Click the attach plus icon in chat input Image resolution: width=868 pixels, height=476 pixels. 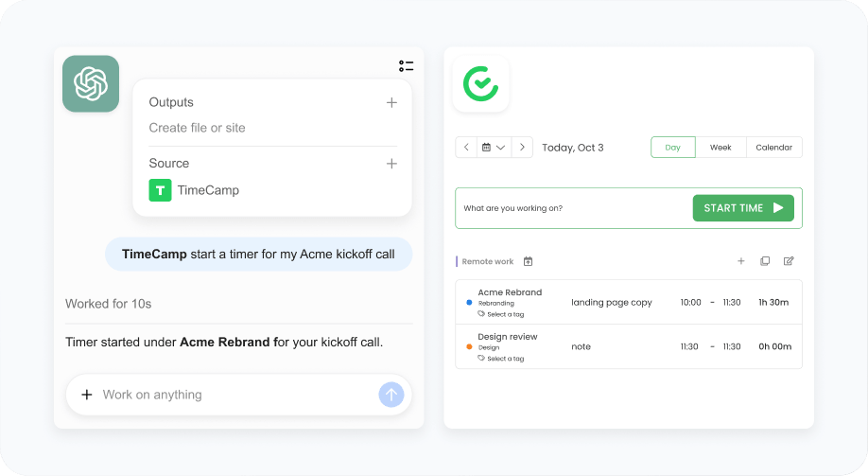pos(87,395)
